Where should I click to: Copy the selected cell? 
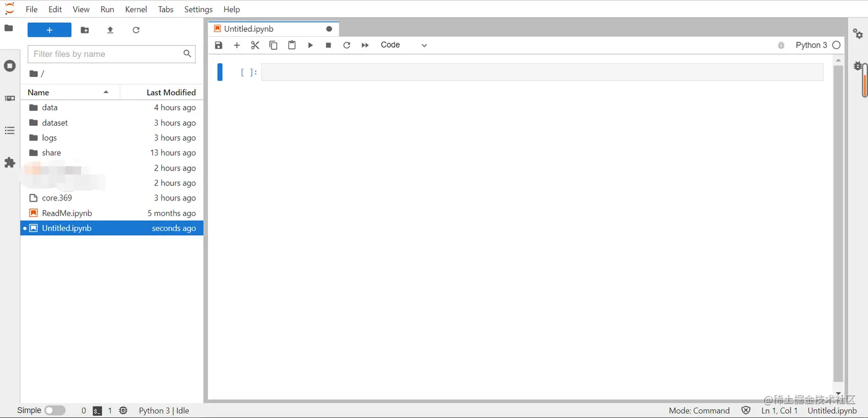[x=273, y=45]
